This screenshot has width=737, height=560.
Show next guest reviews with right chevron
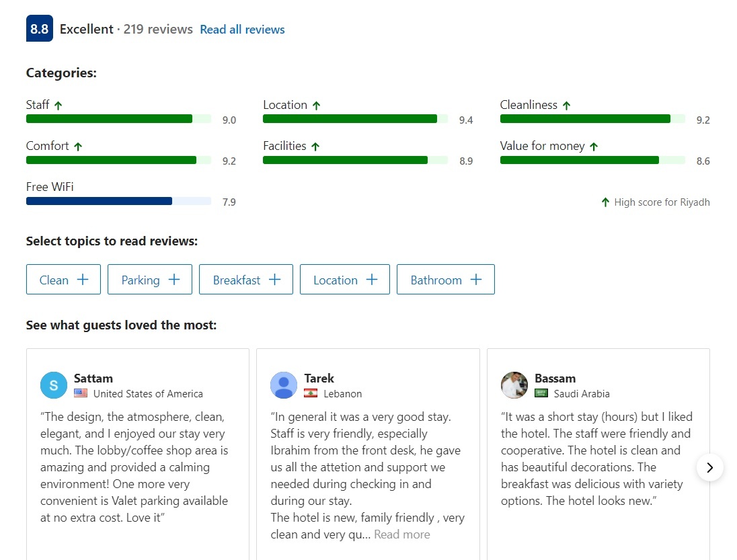(x=709, y=467)
